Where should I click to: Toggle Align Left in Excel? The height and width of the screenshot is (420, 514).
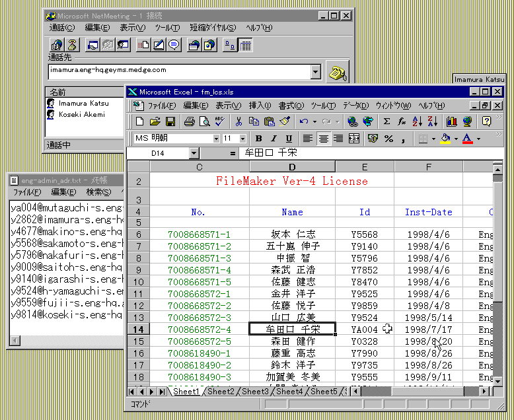[307, 139]
